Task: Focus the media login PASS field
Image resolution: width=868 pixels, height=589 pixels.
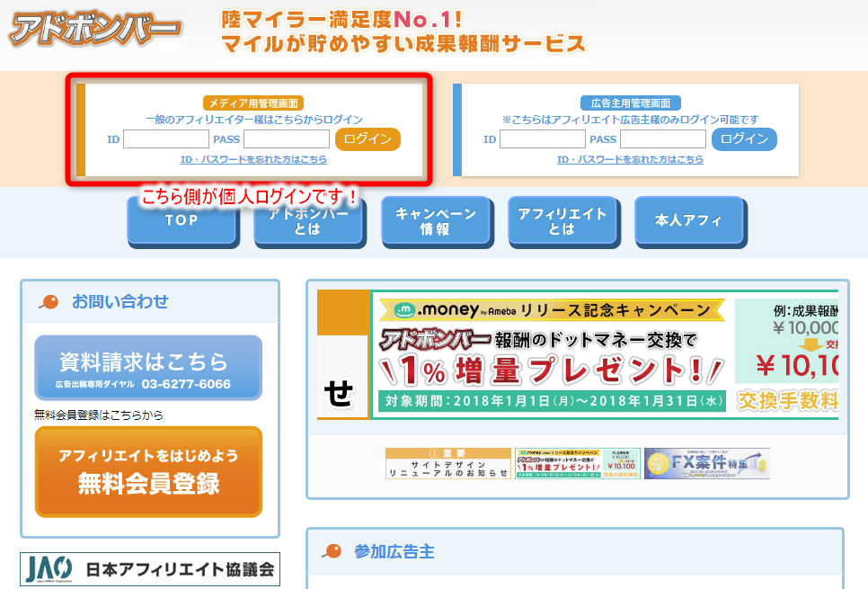Action: coord(287,139)
